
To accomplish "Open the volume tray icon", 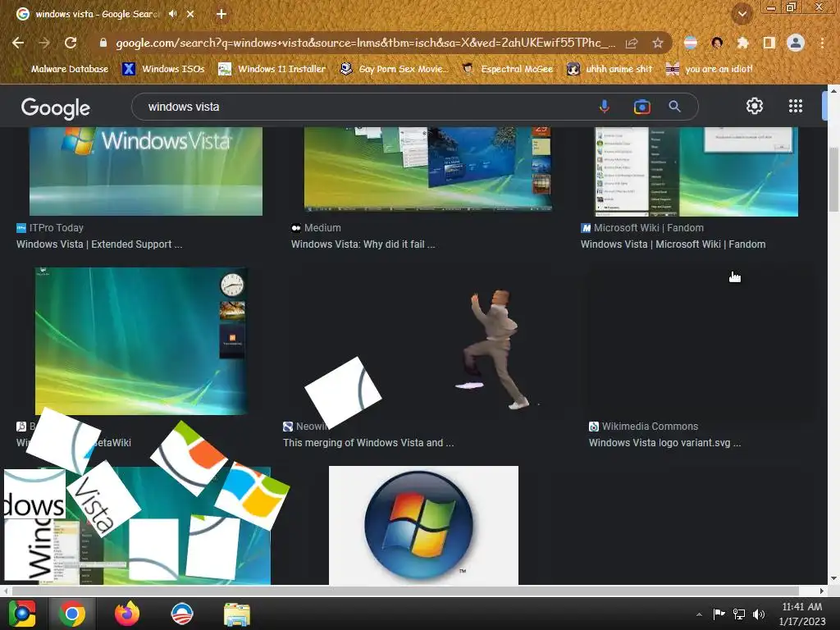I will point(759,614).
